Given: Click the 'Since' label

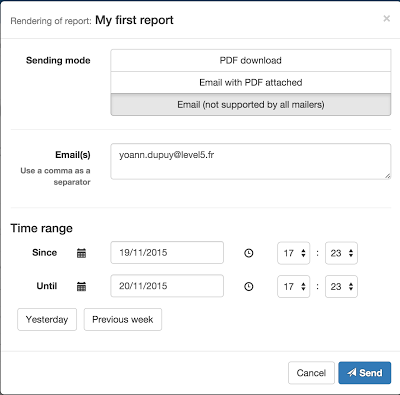Looking at the screenshot, I should click(44, 253).
